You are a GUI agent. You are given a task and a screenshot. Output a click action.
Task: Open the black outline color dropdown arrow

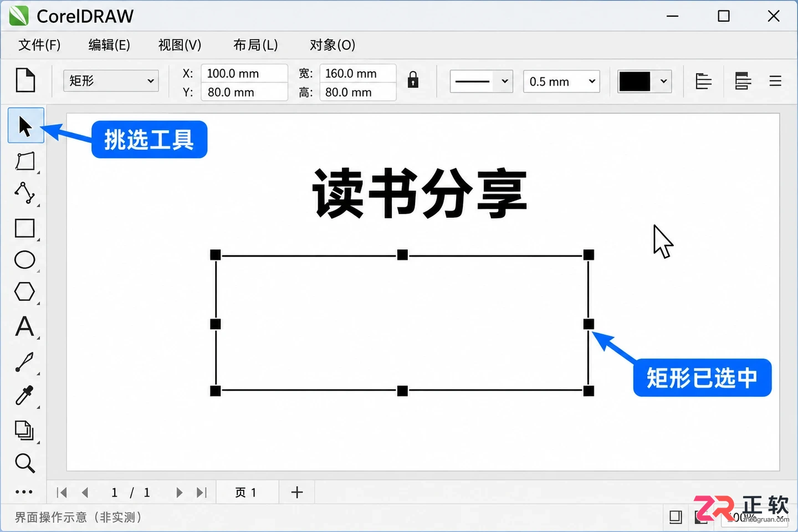663,81
